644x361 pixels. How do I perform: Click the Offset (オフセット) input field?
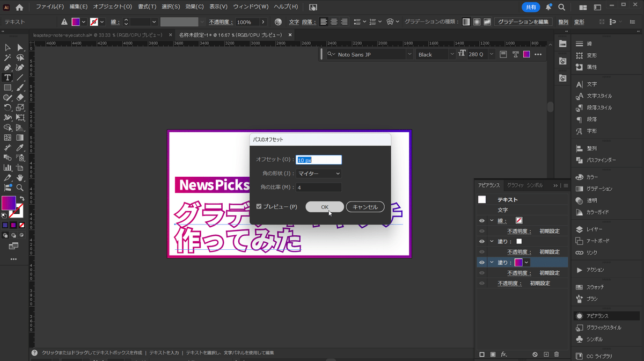[x=319, y=160]
